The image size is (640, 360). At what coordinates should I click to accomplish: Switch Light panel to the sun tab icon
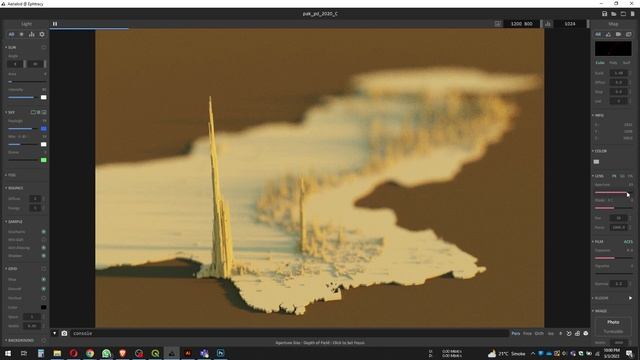pyautogui.click(x=22, y=34)
